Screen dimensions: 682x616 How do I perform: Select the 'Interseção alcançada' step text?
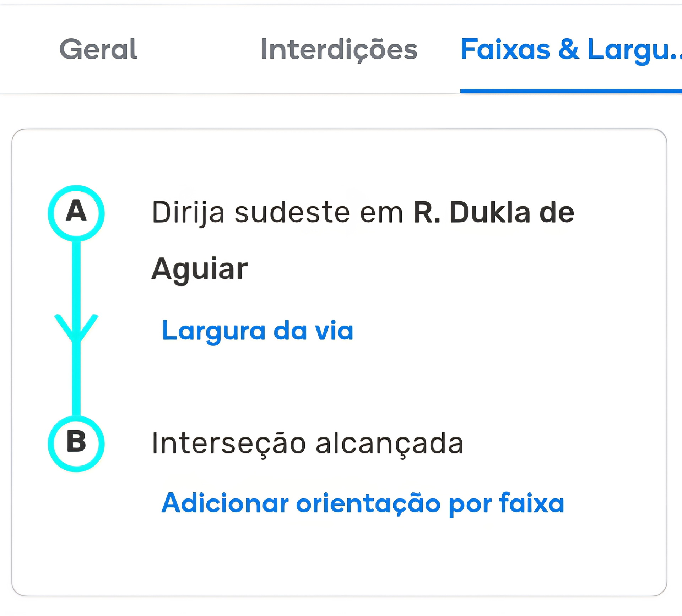click(x=308, y=443)
